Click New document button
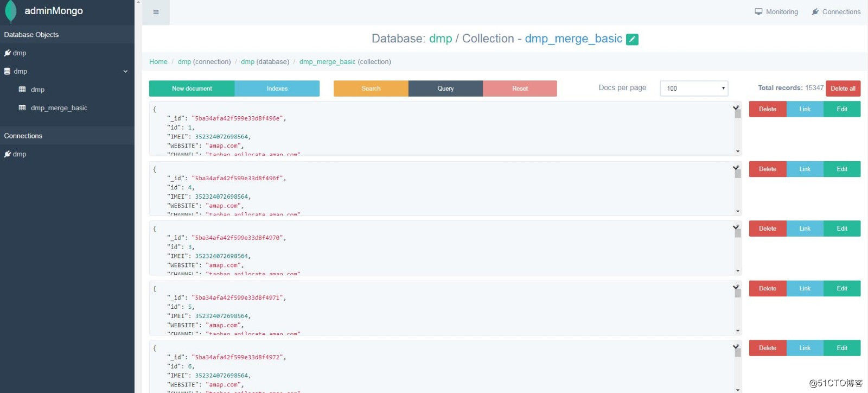868x393 pixels. [x=192, y=88]
